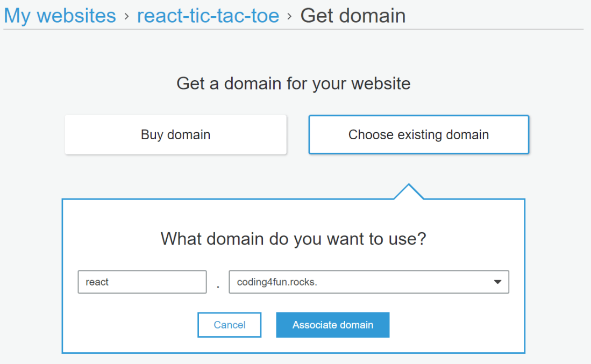Select the Choose existing domain option
This screenshot has width=591, height=364.
click(418, 134)
